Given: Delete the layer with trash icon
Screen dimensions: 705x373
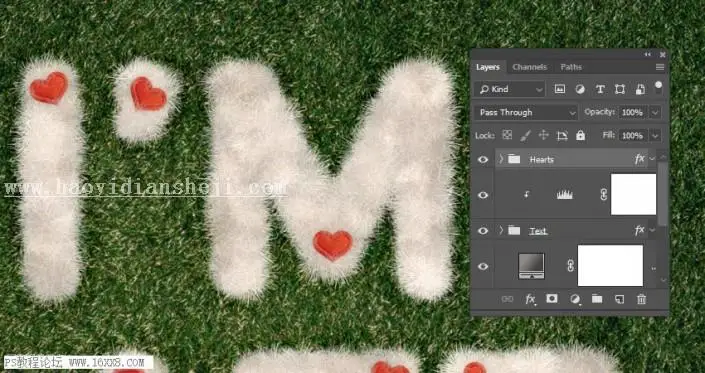Looking at the screenshot, I should (642, 299).
